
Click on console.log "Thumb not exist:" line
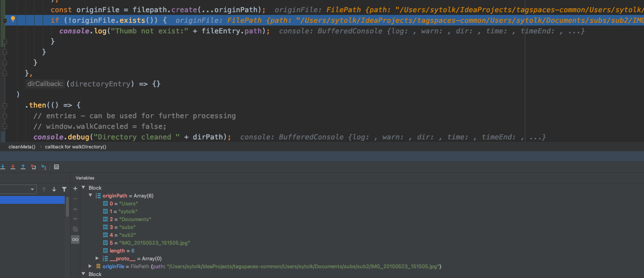click(164, 31)
